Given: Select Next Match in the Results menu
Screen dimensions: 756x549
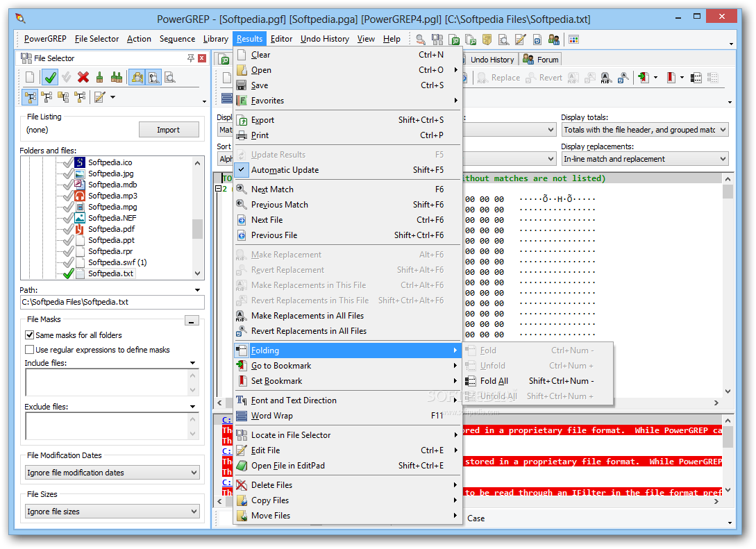Looking at the screenshot, I should click(x=348, y=189).
